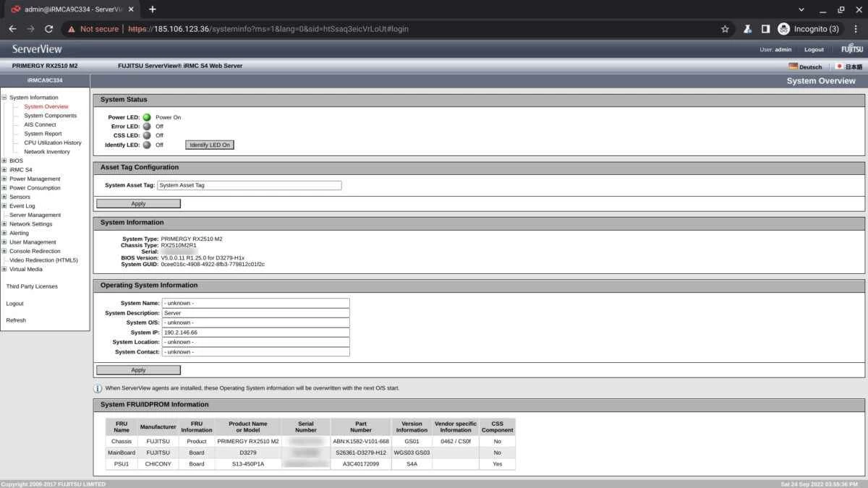This screenshot has height=488, width=868.
Task: Switch language via Japanese flag
Action: point(839,67)
